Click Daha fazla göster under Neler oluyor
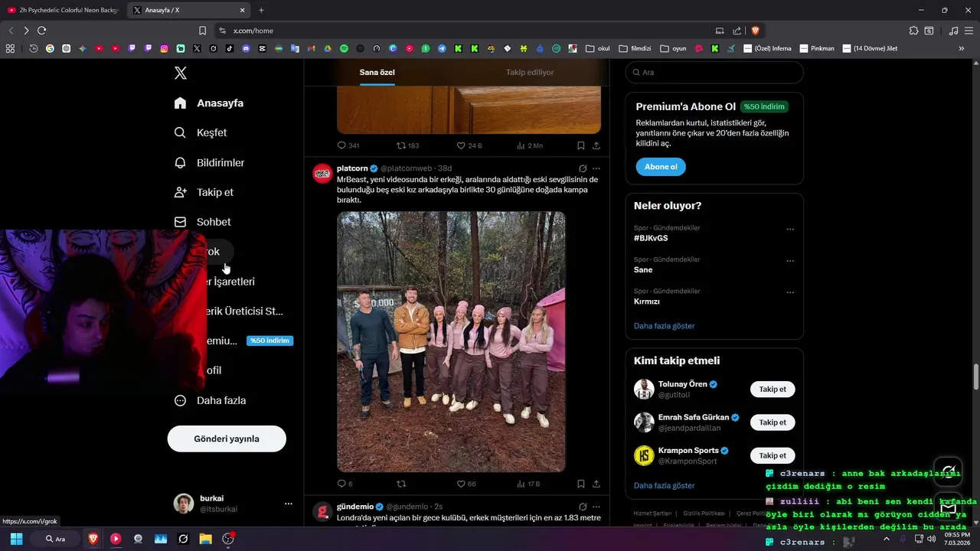Screen dimensions: 980x551 coord(664,326)
